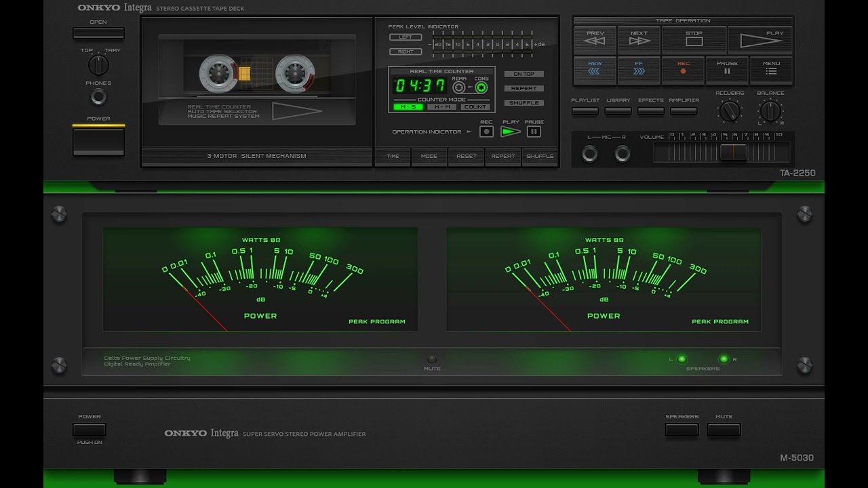Pause using the Tape Operation PAUSE button
The height and width of the screenshot is (488, 868).
pyautogui.click(x=727, y=70)
